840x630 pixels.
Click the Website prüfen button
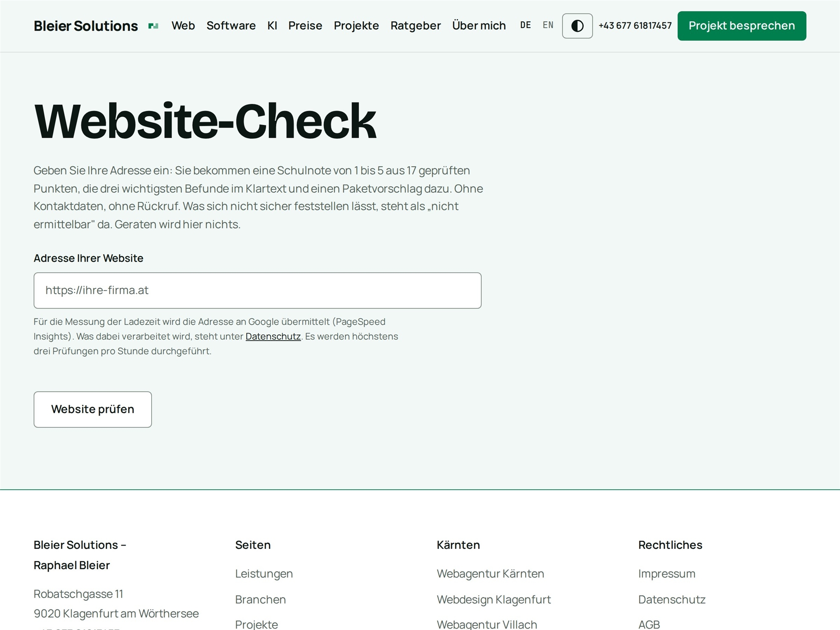pyautogui.click(x=93, y=409)
